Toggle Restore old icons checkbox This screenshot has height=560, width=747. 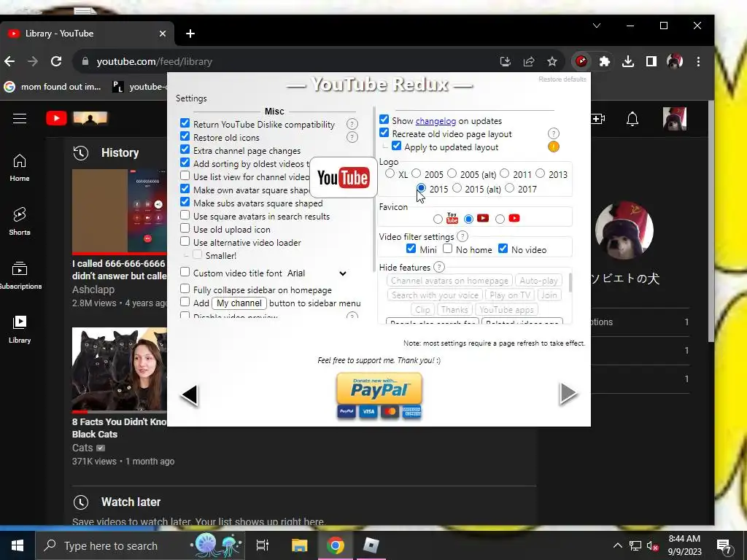(185, 136)
